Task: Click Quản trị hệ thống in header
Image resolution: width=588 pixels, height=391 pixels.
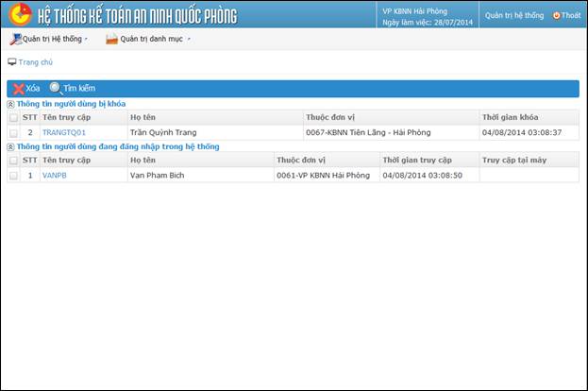Action: pos(514,15)
